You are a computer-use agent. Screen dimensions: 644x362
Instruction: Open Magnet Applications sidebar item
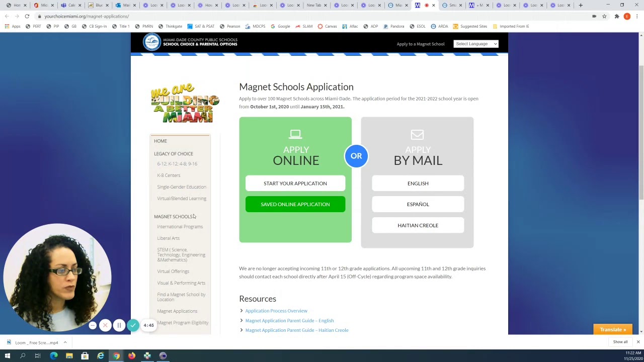click(177, 311)
